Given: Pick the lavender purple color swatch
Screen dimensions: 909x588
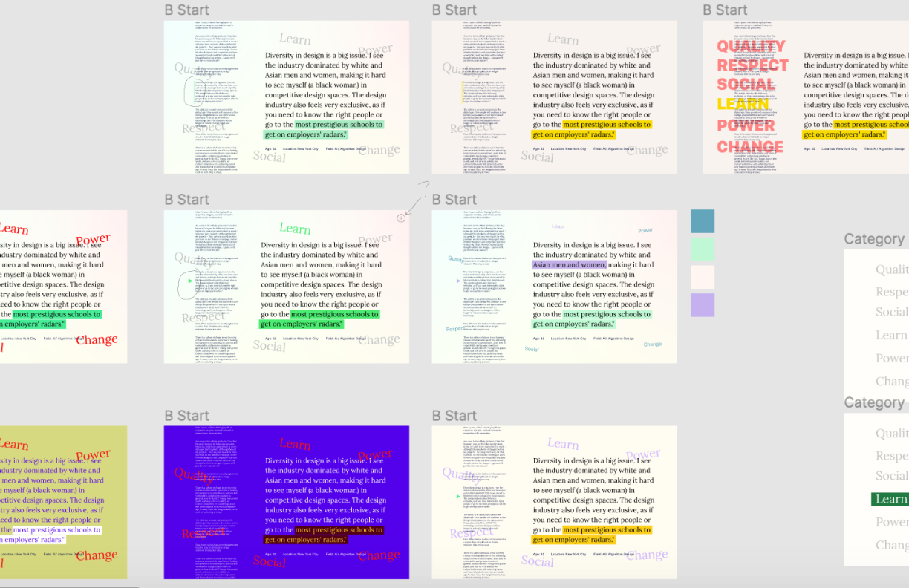Looking at the screenshot, I should (x=703, y=305).
